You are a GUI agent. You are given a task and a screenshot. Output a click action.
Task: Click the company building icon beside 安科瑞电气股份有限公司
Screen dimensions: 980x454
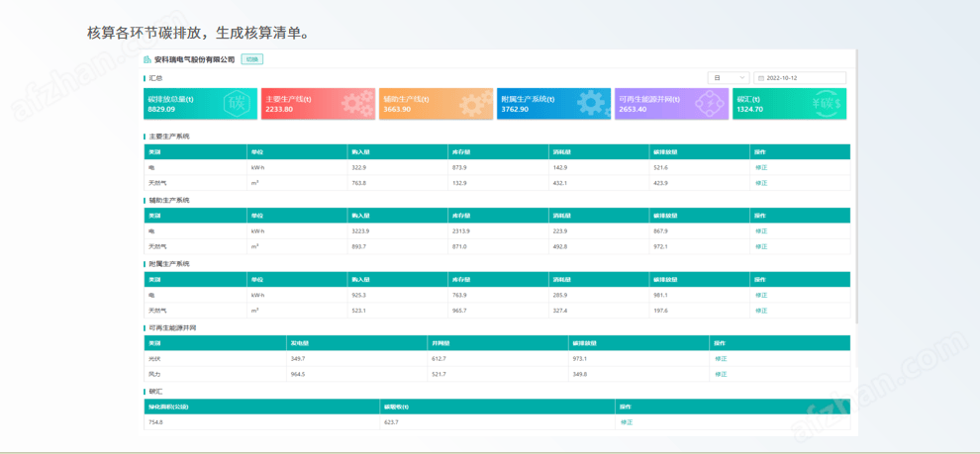click(148, 60)
